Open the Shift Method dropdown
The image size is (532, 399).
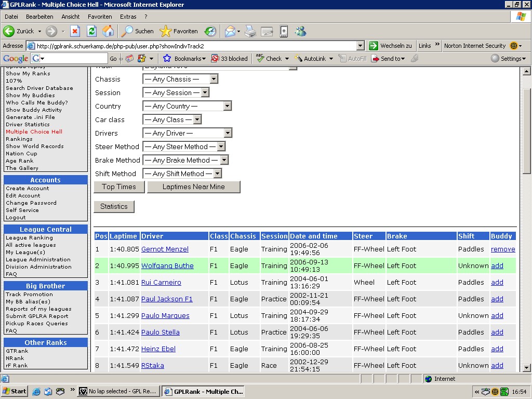(x=217, y=174)
